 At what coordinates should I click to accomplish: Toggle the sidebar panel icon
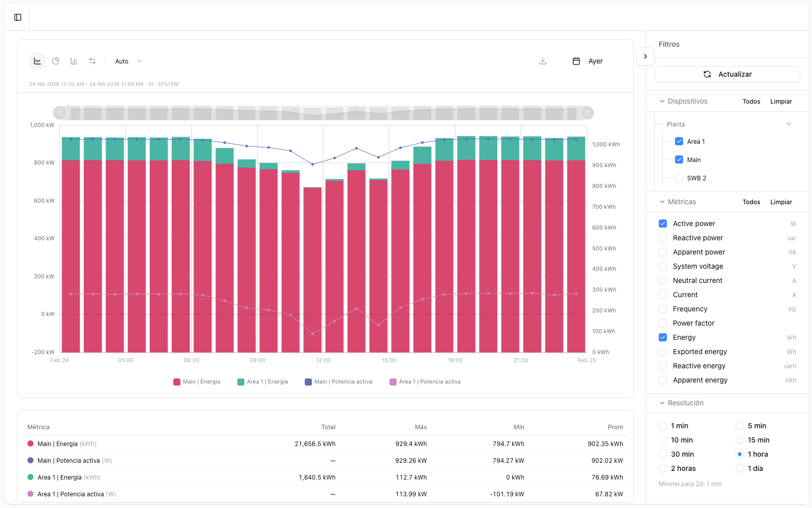click(18, 17)
